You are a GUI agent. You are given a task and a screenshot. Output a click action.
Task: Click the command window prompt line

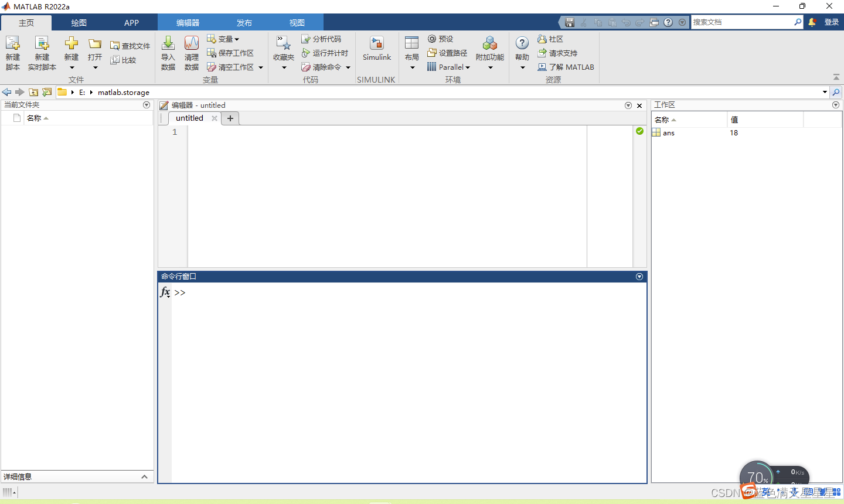tap(409, 292)
